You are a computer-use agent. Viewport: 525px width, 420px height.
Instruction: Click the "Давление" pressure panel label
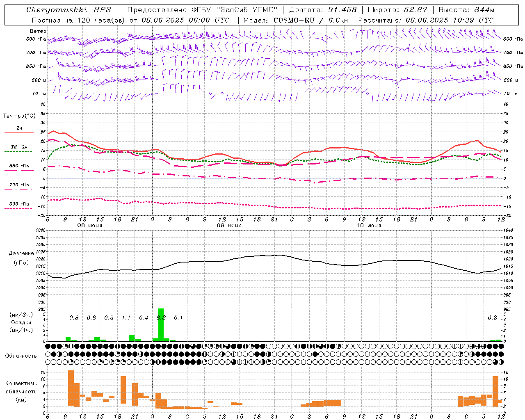pos(21,253)
